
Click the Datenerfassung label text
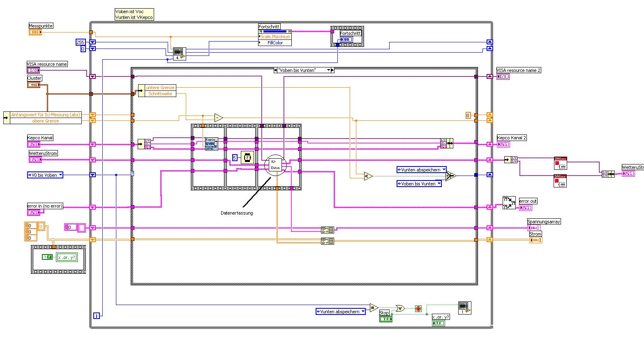pos(237,213)
